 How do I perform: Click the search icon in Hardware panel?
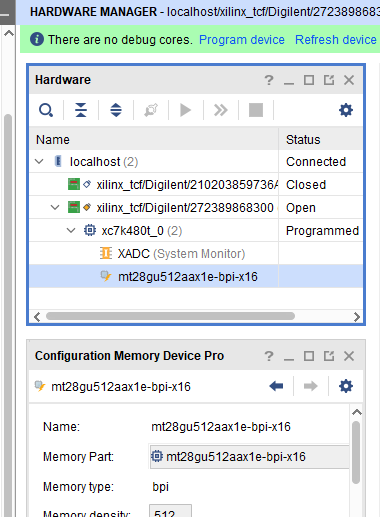click(46, 110)
